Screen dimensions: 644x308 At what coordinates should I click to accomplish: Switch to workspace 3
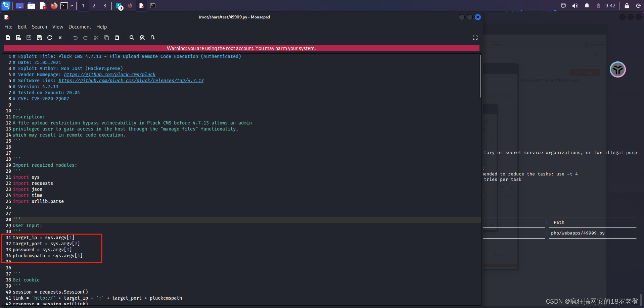pyautogui.click(x=105, y=6)
